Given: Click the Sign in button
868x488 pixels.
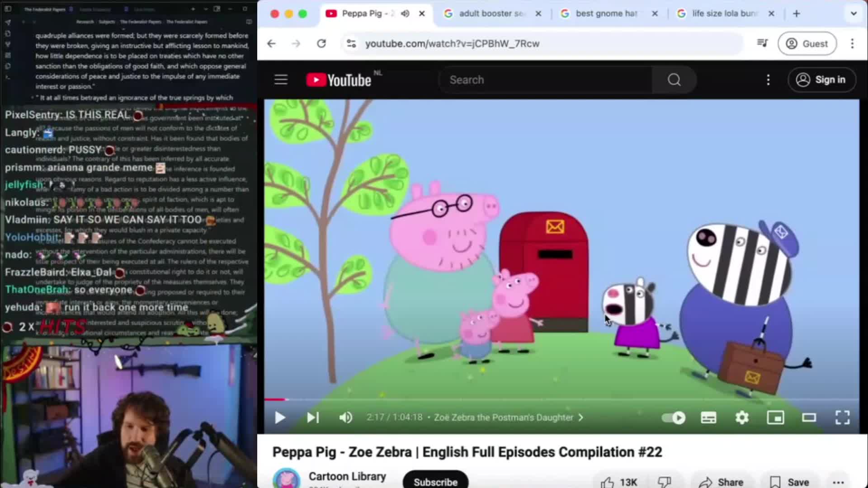Looking at the screenshot, I should 821,80.
